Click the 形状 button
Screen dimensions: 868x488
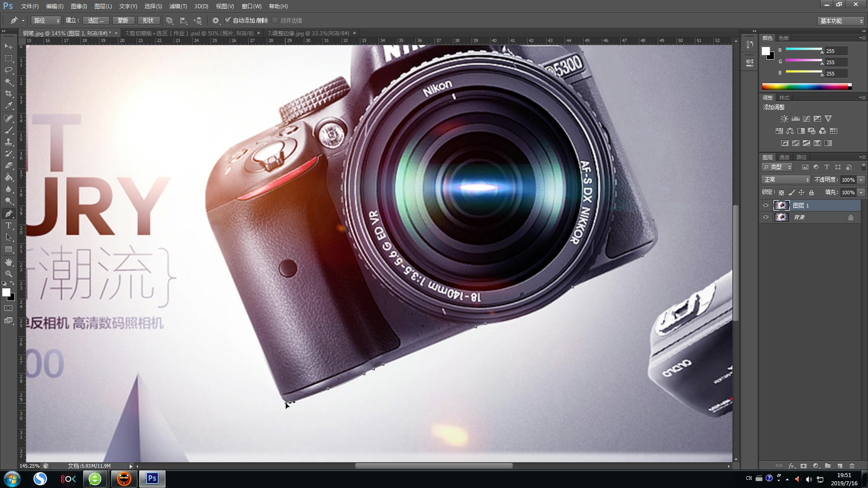tap(148, 20)
